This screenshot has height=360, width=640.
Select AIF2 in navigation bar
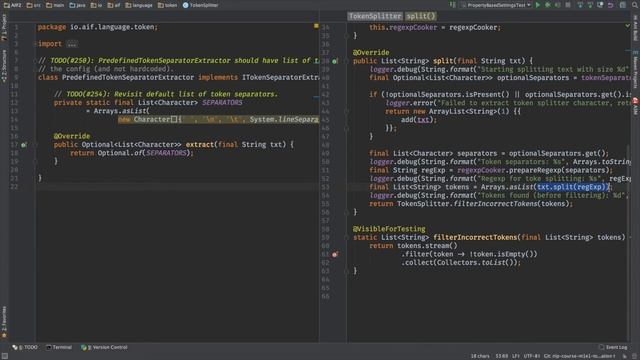[13, 5]
